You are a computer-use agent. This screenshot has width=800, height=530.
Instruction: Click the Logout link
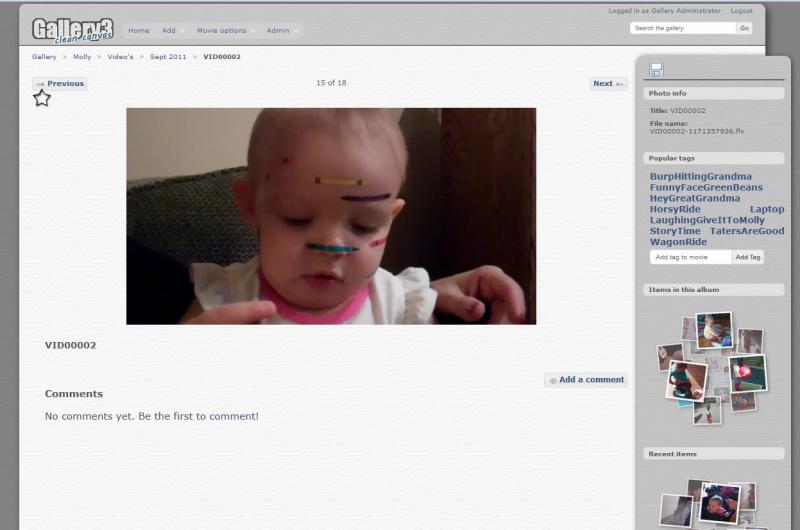coord(741,11)
